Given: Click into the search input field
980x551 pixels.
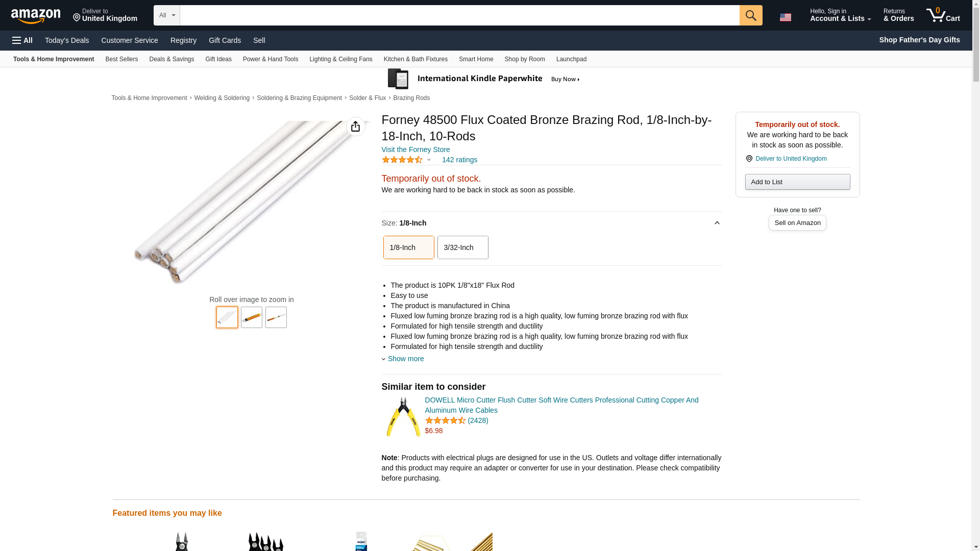Looking at the screenshot, I should point(459,15).
